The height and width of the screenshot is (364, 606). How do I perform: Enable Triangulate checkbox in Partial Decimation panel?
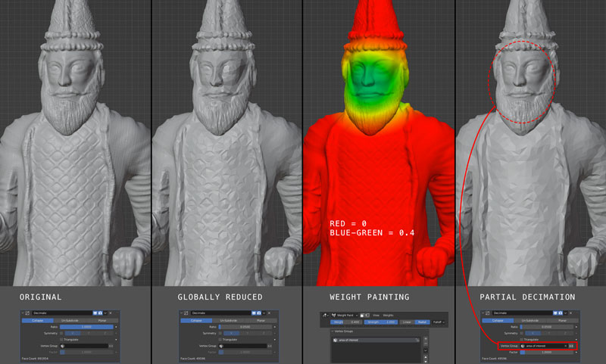click(x=521, y=339)
